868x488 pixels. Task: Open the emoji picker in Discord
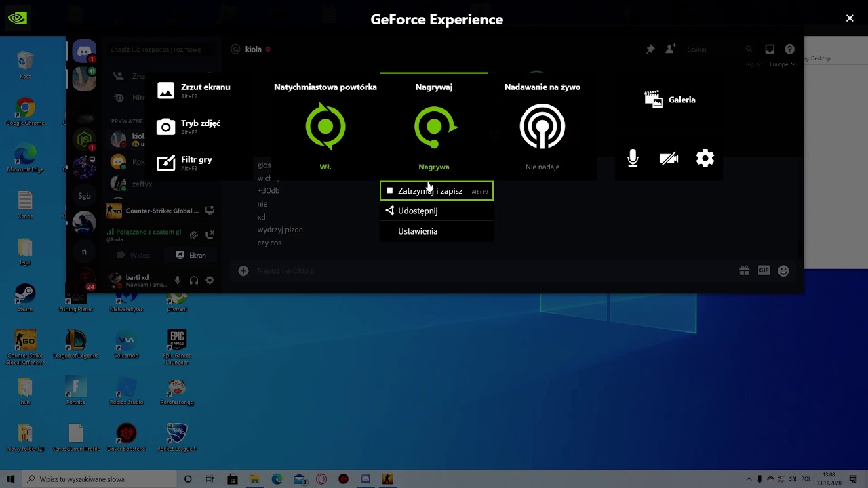(784, 271)
